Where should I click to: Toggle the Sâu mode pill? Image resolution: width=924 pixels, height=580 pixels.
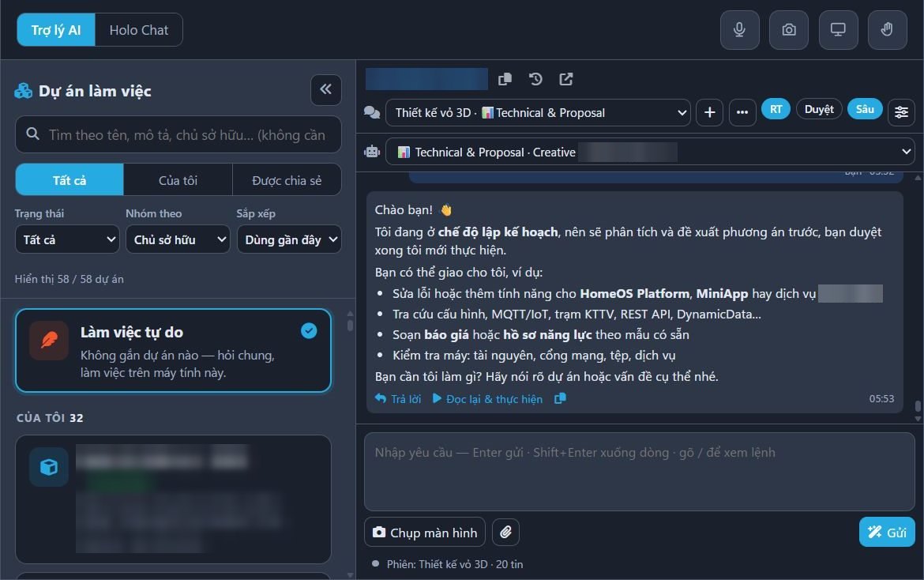[x=865, y=109]
